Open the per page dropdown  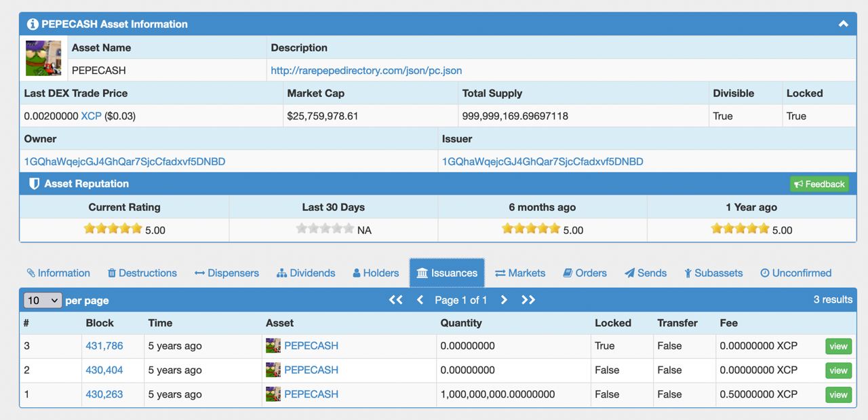tap(43, 300)
